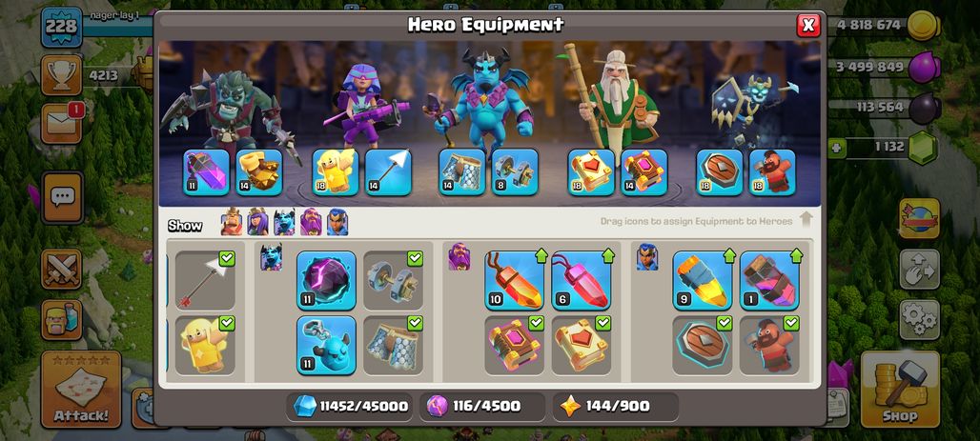Filter equipment by Barbarian King portrait
The image size is (980, 441).
[232, 222]
